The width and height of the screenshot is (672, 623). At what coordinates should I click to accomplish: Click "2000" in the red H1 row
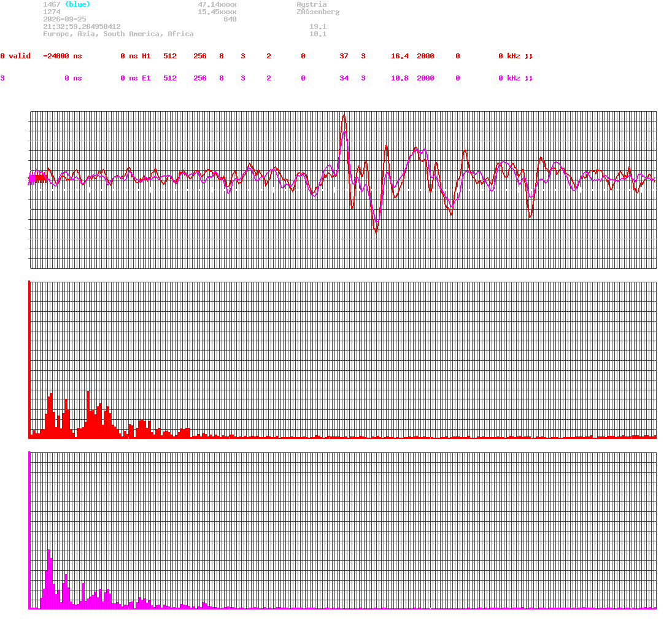[x=425, y=56]
